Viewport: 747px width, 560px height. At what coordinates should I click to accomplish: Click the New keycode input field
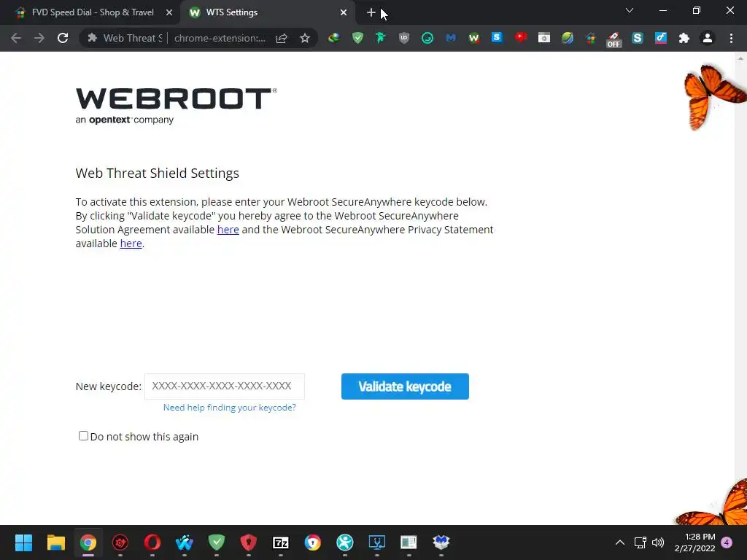coord(225,386)
